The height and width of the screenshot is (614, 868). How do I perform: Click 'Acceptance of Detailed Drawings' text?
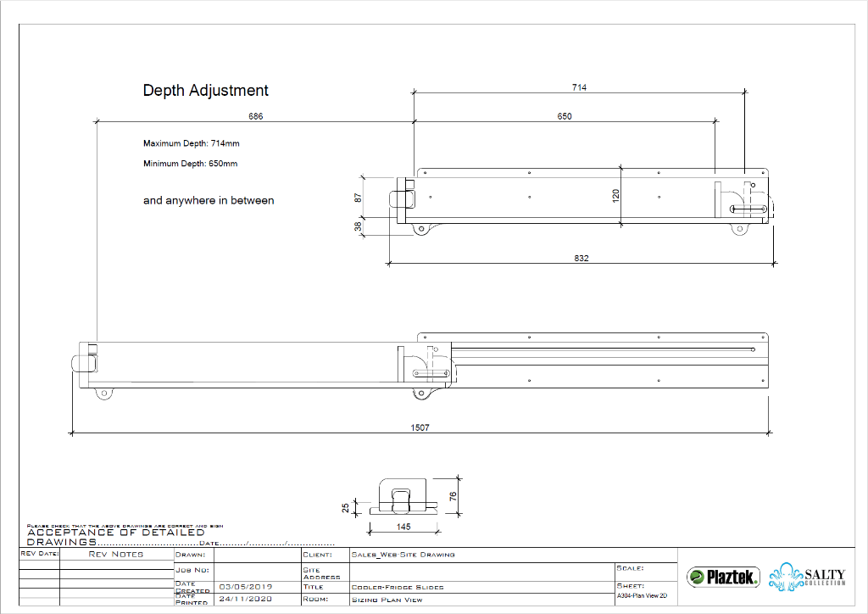coord(115,537)
